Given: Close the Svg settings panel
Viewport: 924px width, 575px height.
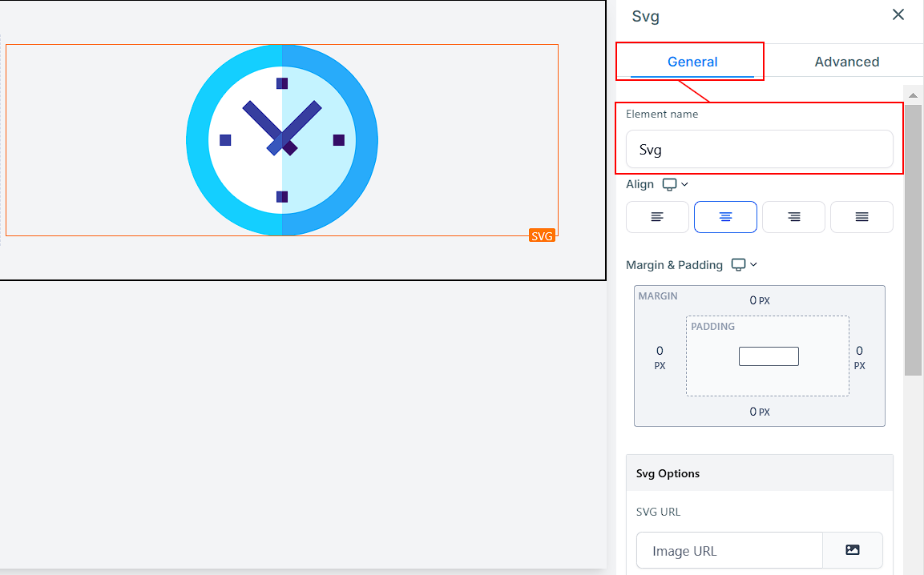Looking at the screenshot, I should tap(898, 14).
